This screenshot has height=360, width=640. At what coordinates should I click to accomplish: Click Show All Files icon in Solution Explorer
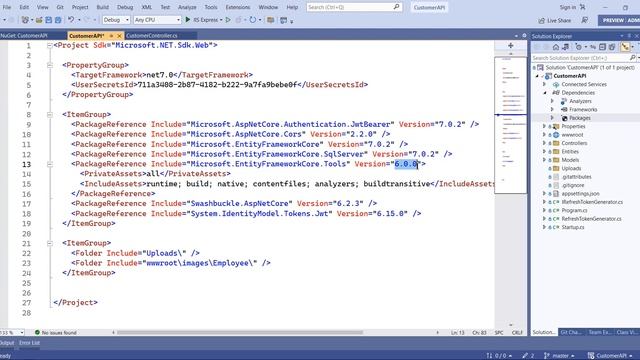coord(612,47)
